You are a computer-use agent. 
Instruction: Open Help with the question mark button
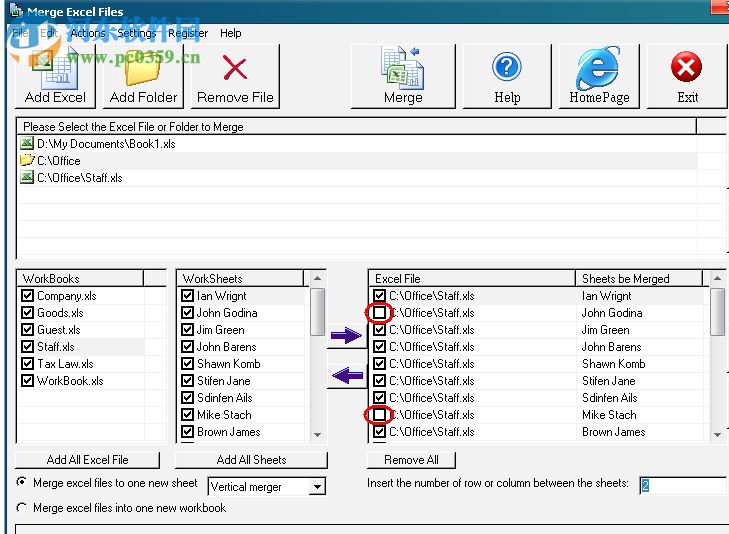tap(507, 77)
